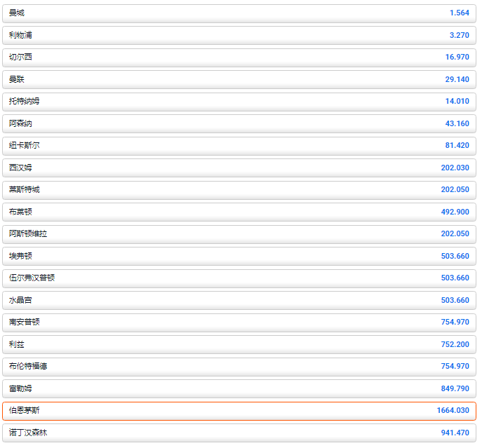482x448 pixels.
Task: Click the 503.660 odds for 伍尔弗汉普顿
Action: tap(455, 278)
